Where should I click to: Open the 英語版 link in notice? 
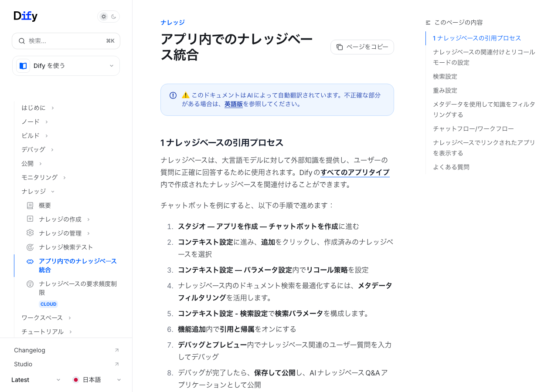pyautogui.click(x=233, y=104)
